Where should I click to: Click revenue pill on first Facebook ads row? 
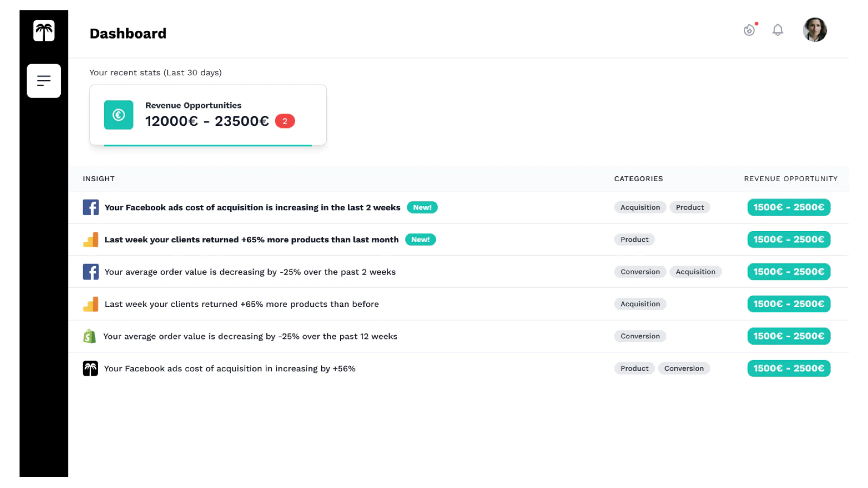pyautogui.click(x=789, y=207)
